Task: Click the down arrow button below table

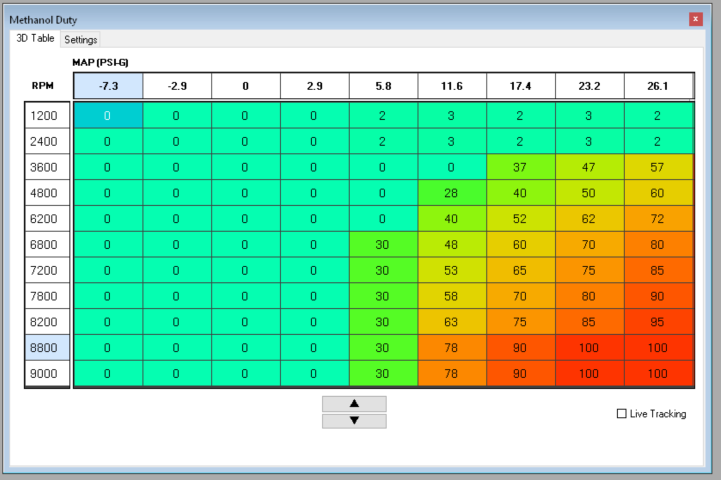Action: tap(353, 421)
